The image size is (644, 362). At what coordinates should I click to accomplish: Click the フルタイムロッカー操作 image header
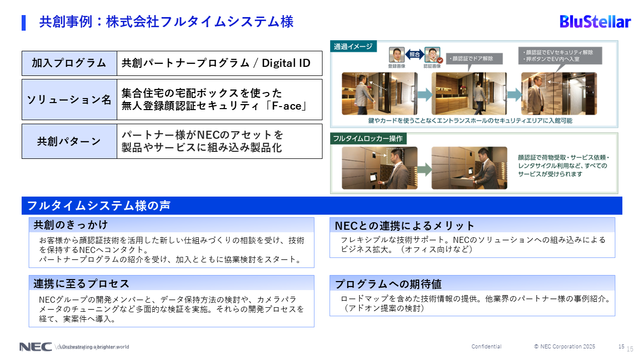pyautogui.click(x=369, y=138)
